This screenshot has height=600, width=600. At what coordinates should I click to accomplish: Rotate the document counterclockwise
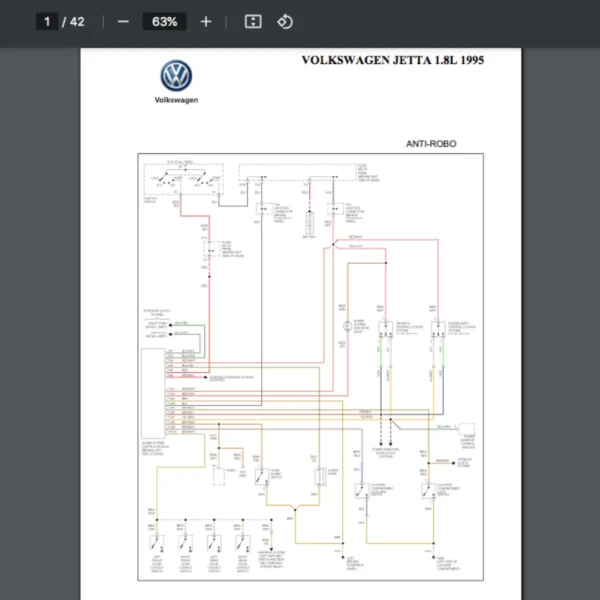[284, 21]
